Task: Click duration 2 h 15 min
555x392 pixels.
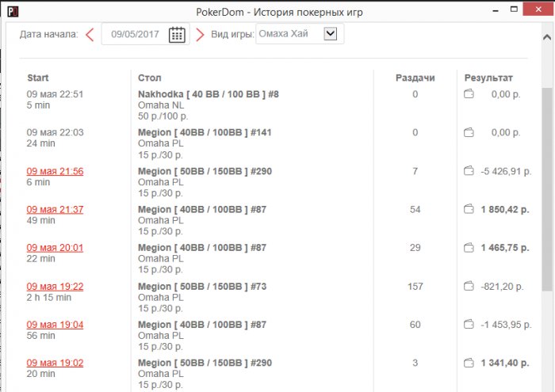Action: coord(49,297)
